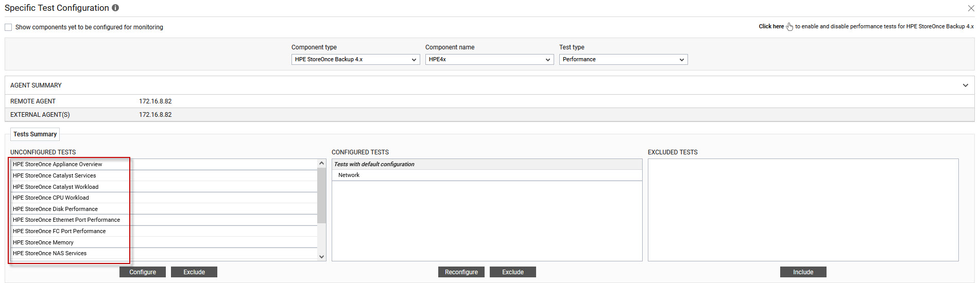Click the External Agent(s) IP 172.16.8.82
The image size is (980, 283).
point(156,115)
